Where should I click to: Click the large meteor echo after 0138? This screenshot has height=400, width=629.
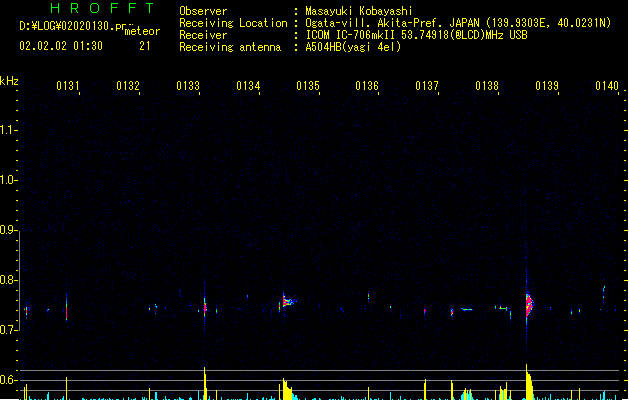tap(529, 306)
